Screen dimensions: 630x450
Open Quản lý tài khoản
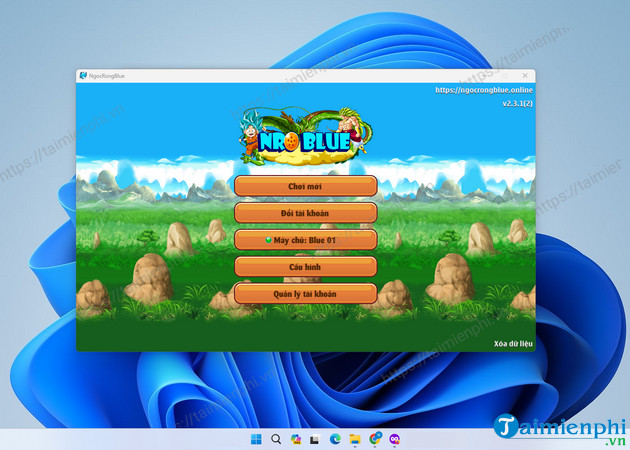pyautogui.click(x=306, y=294)
